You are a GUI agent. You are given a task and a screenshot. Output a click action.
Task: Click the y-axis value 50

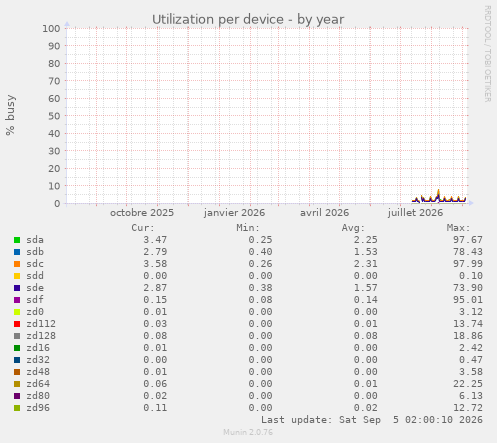54,116
